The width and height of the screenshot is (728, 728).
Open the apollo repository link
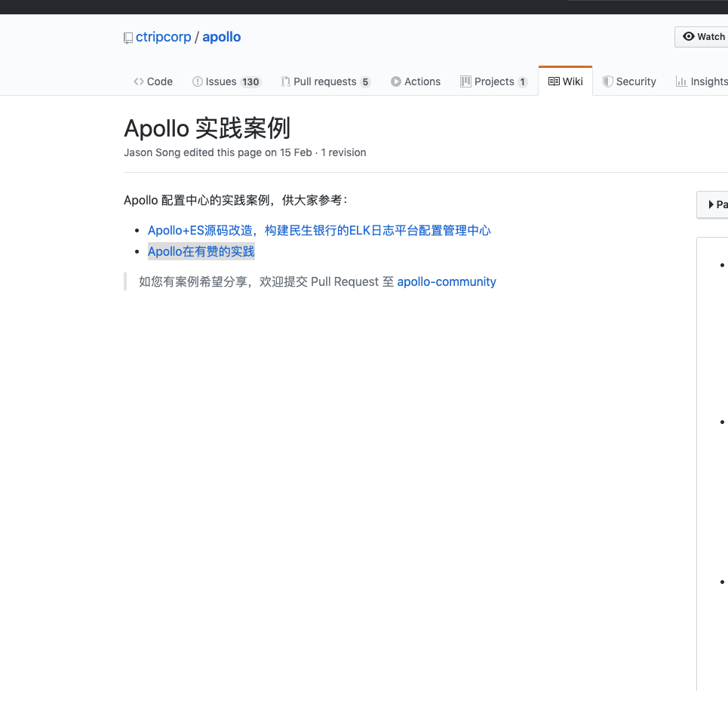pyautogui.click(x=222, y=37)
